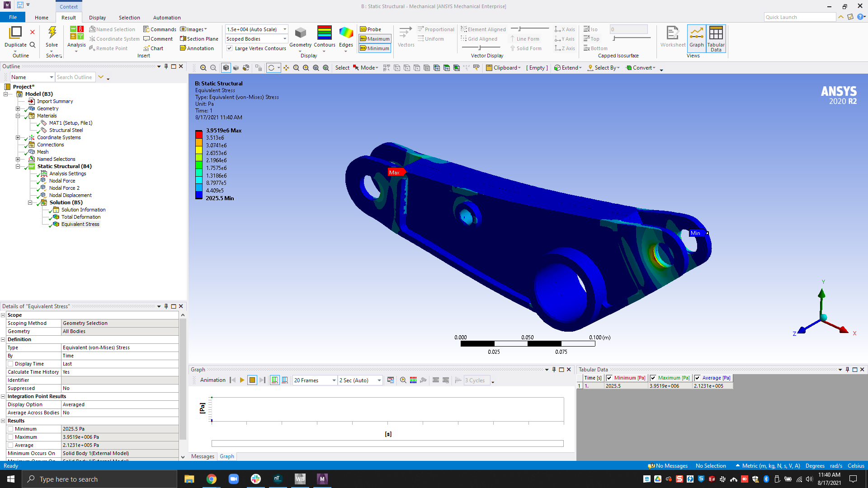Screen dimensions: 868x488
Task: Open File Explorer from the taskbar
Action: [189, 479]
